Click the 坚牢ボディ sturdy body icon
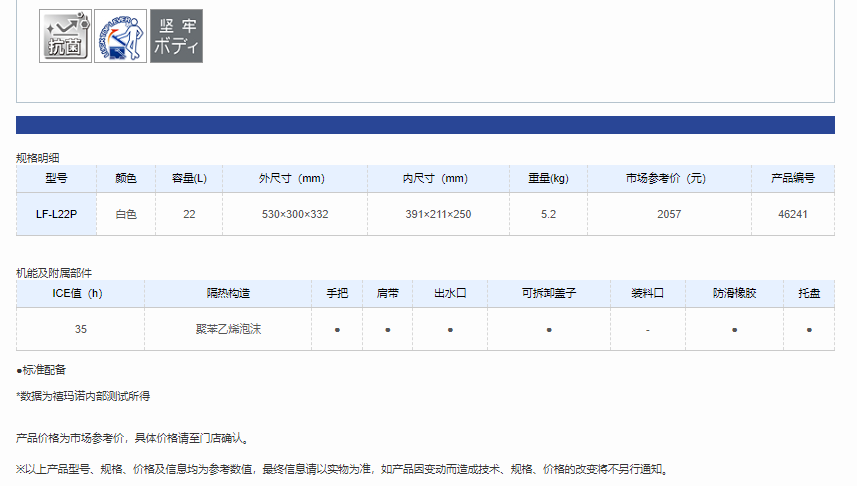 click(177, 36)
